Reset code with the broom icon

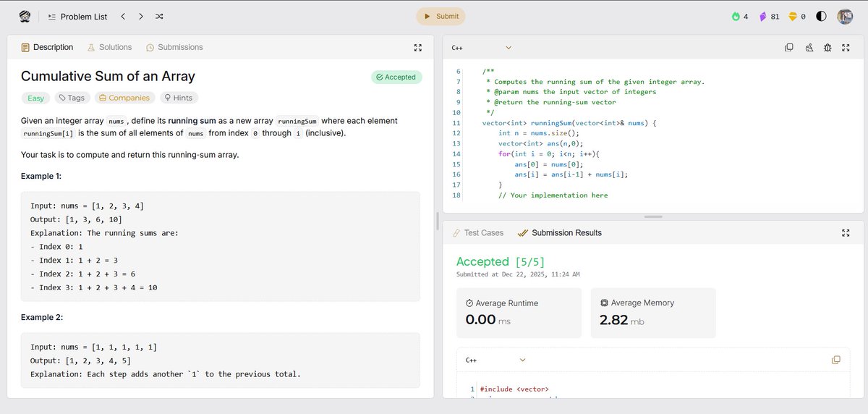809,48
